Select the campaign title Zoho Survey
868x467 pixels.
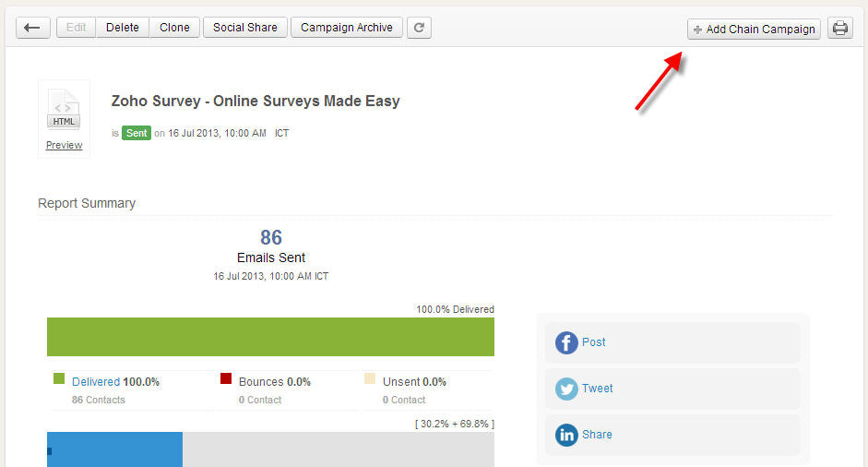click(x=256, y=101)
